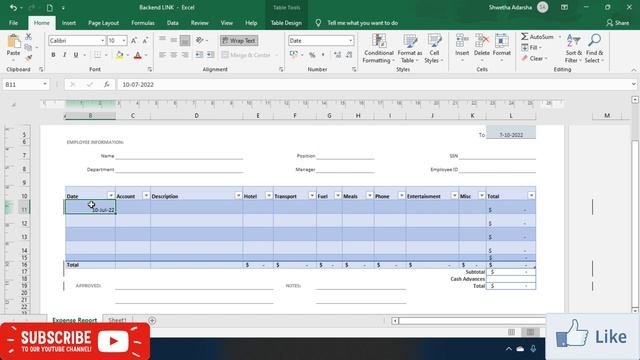Viewport: 640px width, 360px height.
Task: Add a new sheet with plus icon
Action: (152, 320)
